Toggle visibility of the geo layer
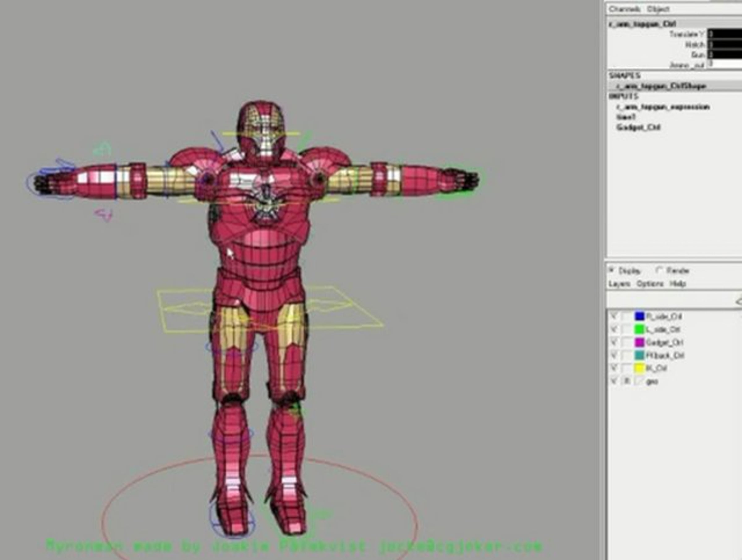This screenshot has width=742, height=560. (x=614, y=381)
